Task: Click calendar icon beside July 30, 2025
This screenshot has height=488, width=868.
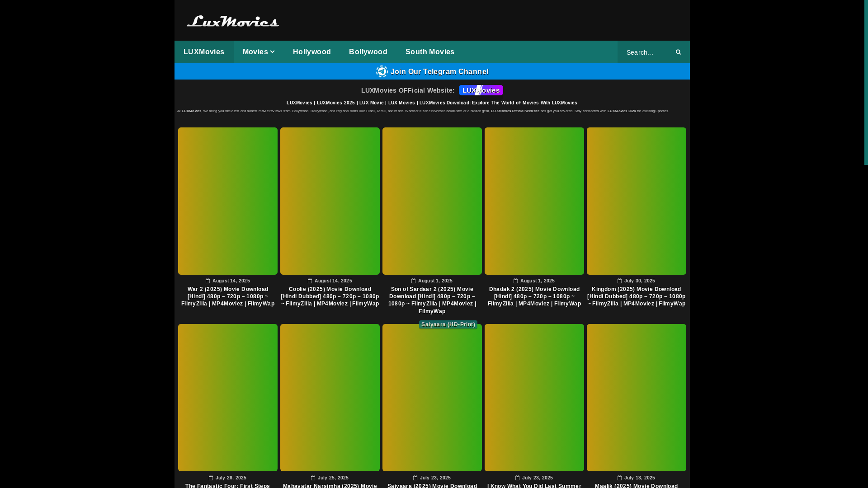Action: pos(620,281)
